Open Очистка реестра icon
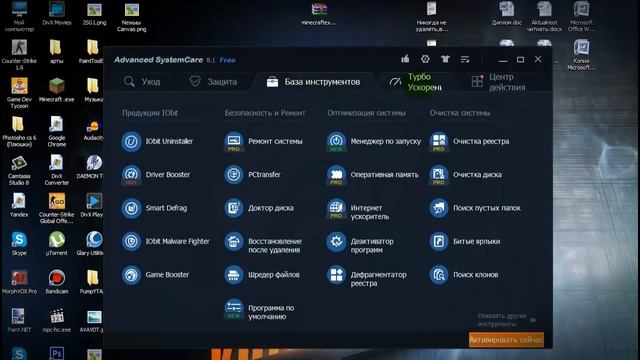 [x=439, y=142]
